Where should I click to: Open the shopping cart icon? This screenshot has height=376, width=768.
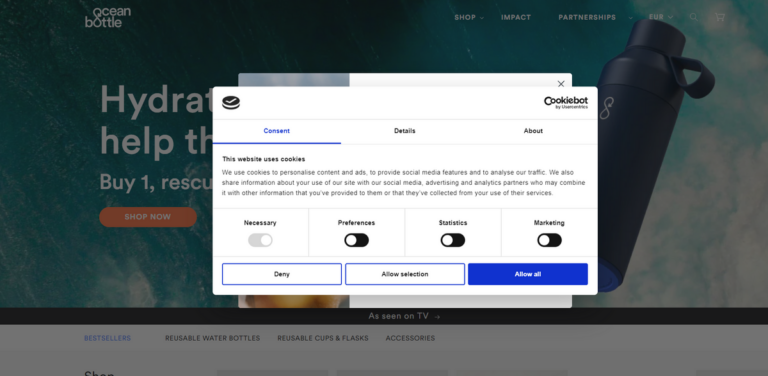tap(720, 17)
